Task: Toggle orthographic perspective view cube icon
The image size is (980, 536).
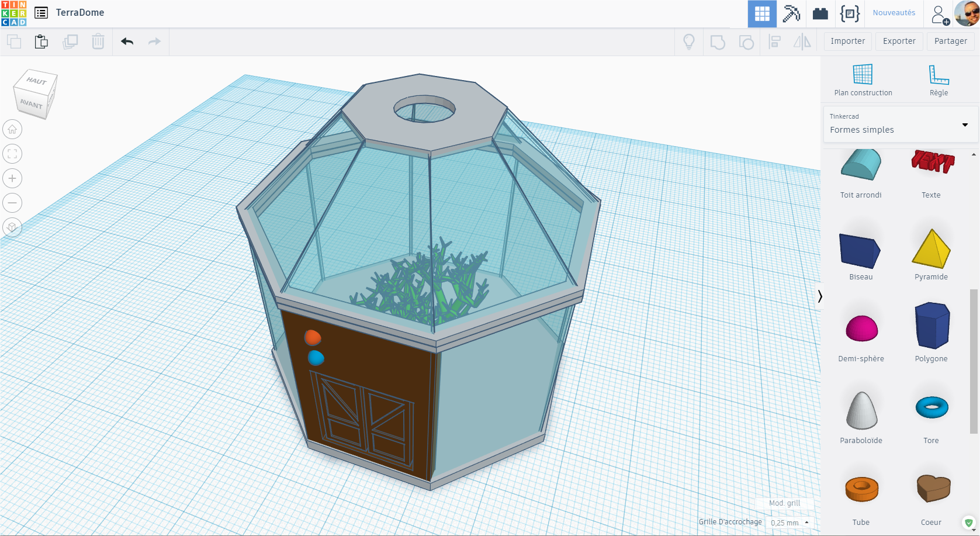Action: click(12, 227)
